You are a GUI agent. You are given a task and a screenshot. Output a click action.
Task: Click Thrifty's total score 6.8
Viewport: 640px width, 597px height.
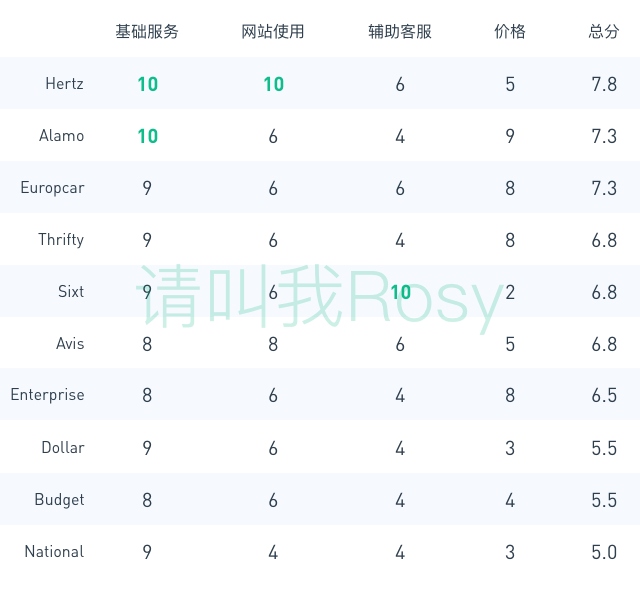[x=604, y=240]
